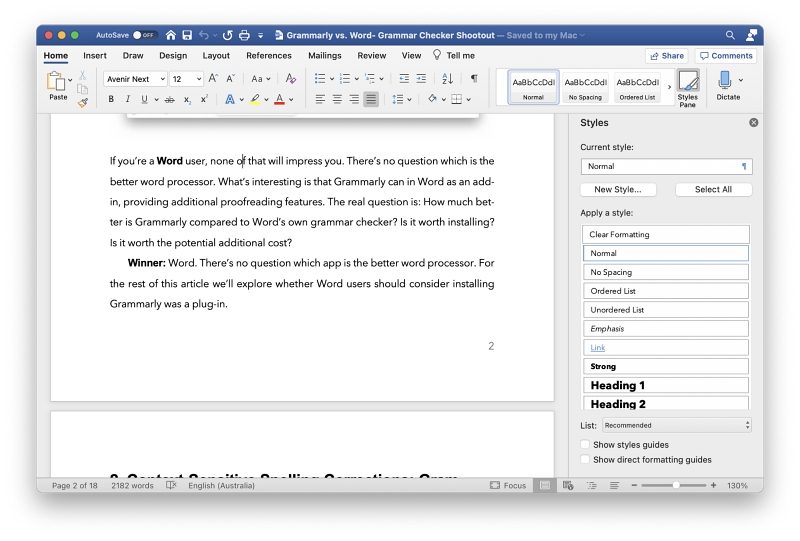Open the Layout ribbon tab
This screenshot has width=800, height=541.
click(216, 56)
